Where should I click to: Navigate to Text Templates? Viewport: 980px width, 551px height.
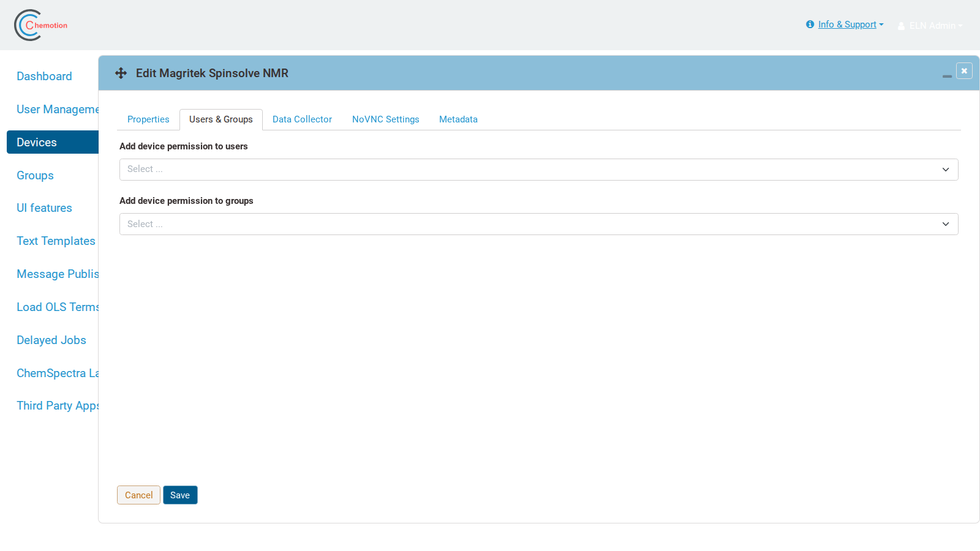tap(56, 241)
